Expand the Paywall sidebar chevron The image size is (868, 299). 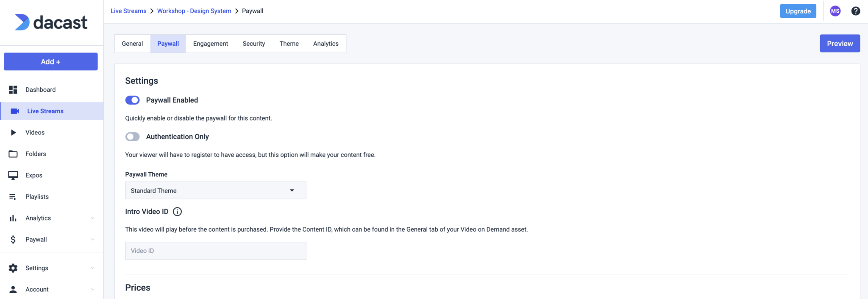[92, 240]
